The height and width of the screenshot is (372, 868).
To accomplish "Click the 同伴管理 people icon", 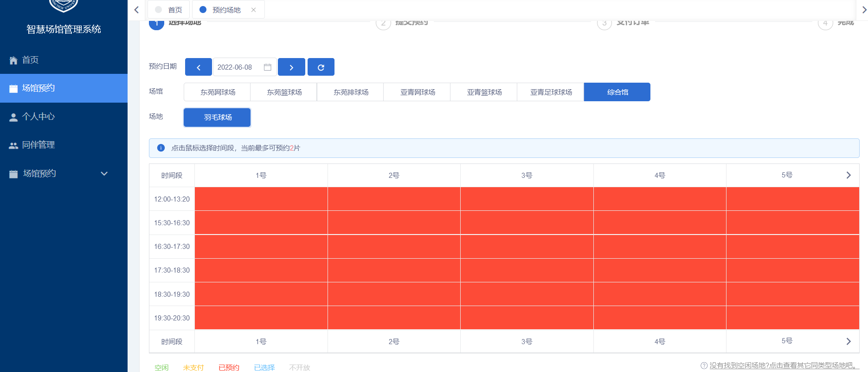I will (x=13, y=145).
